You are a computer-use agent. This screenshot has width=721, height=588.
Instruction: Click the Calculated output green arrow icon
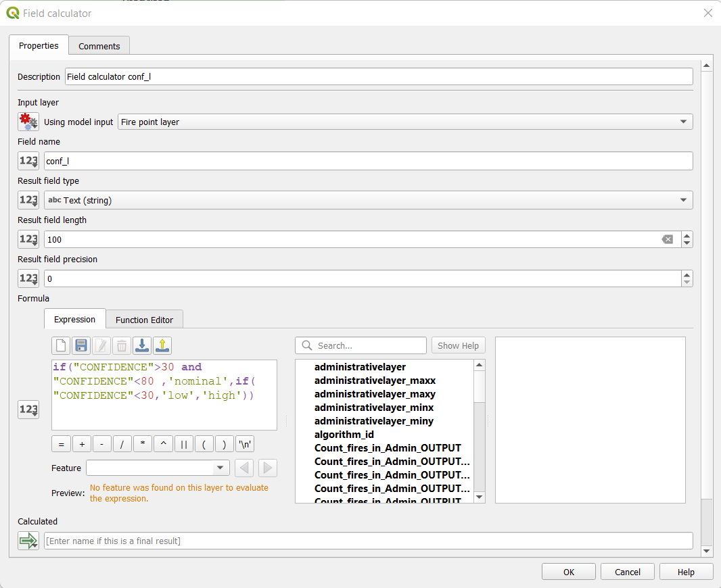click(28, 541)
